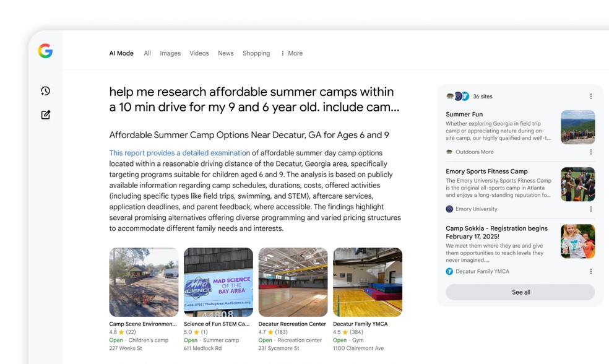Screen dimensions: 609x364
Task: Open three-dot menu for Outdoors More source
Action: [x=590, y=152]
